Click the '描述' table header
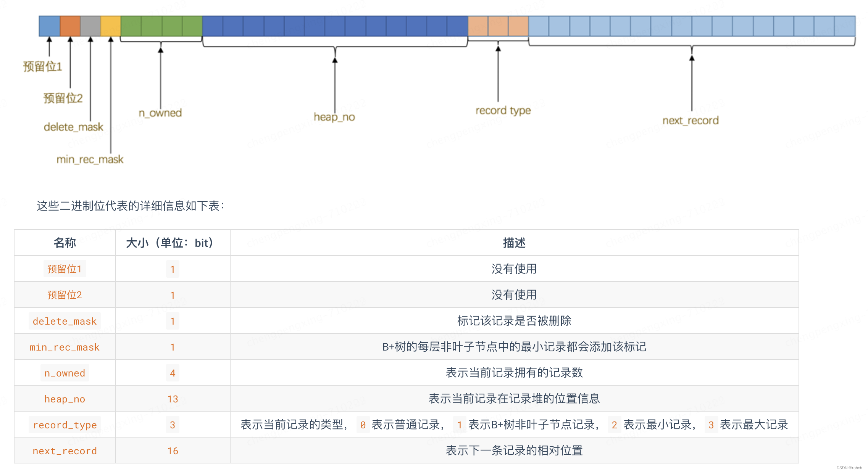Screen dimensions: 868x473 click(x=514, y=243)
